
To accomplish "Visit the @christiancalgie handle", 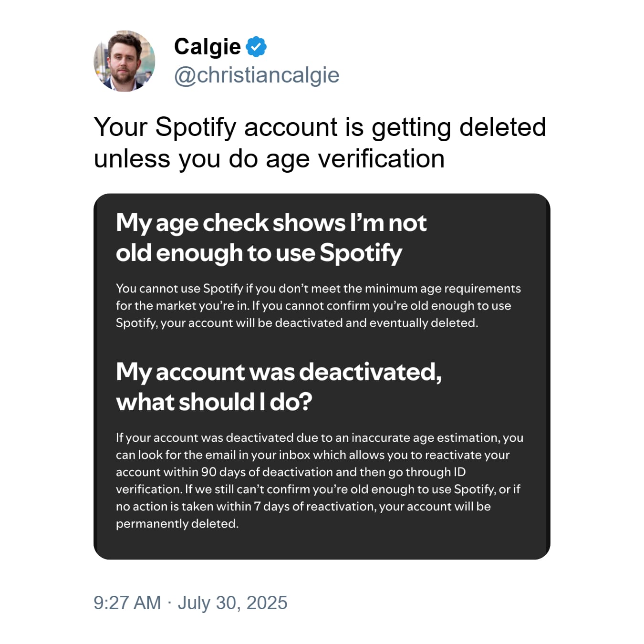I will coord(257,75).
